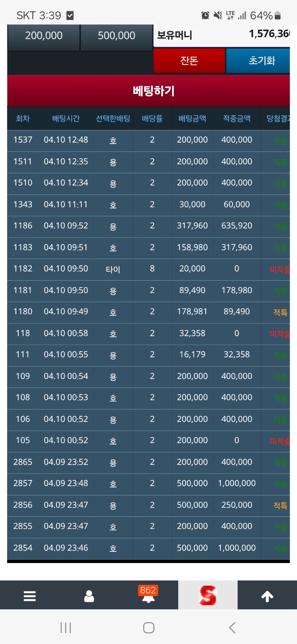Open notifications bell with 862 badge
297x644 pixels.
pos(148,595)
